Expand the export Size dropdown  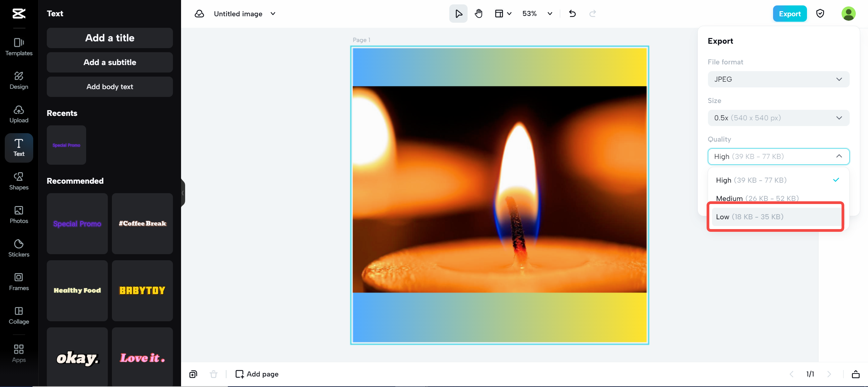tap(778, 118)
